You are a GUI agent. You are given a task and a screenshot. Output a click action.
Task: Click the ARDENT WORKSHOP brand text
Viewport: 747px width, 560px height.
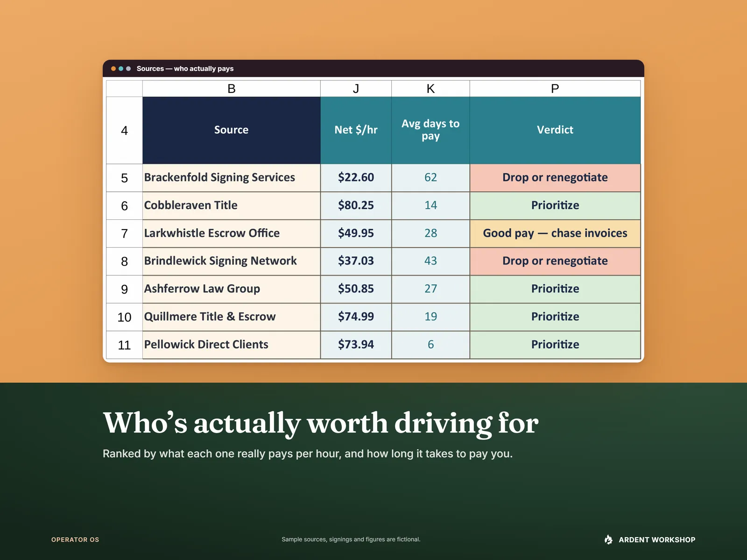(x=657, y=539)
